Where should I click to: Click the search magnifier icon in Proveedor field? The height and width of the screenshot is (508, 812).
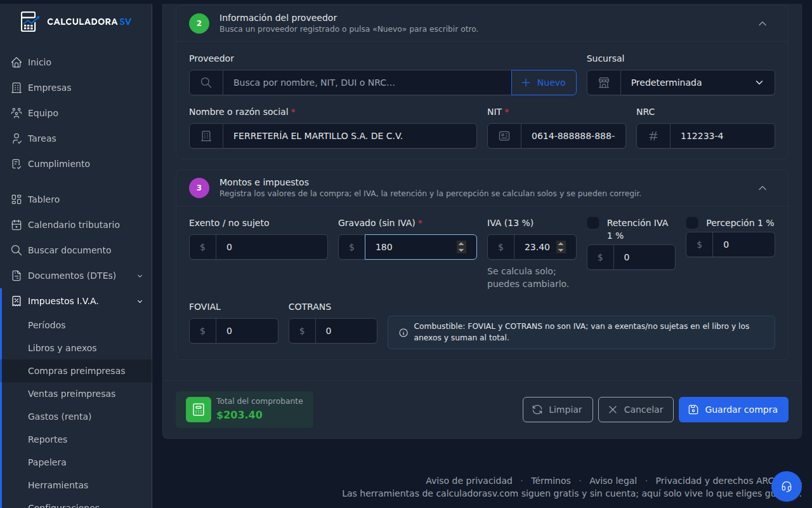[206, 83]
